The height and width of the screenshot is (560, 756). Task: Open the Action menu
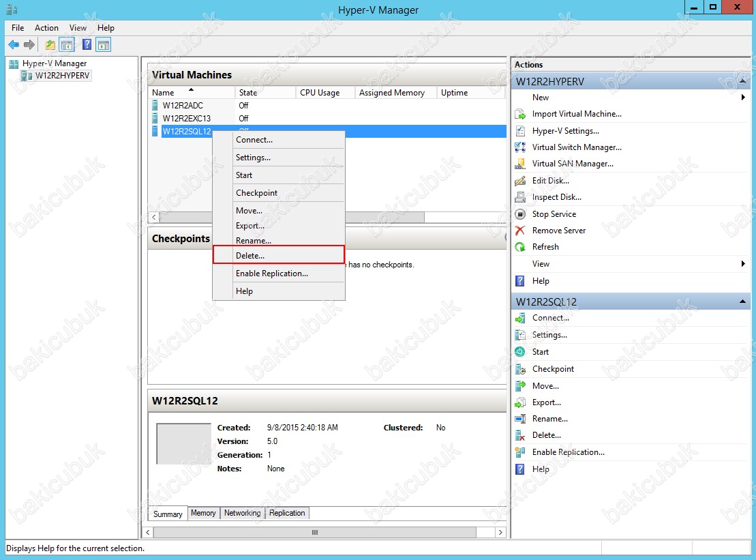pos(47,28)
